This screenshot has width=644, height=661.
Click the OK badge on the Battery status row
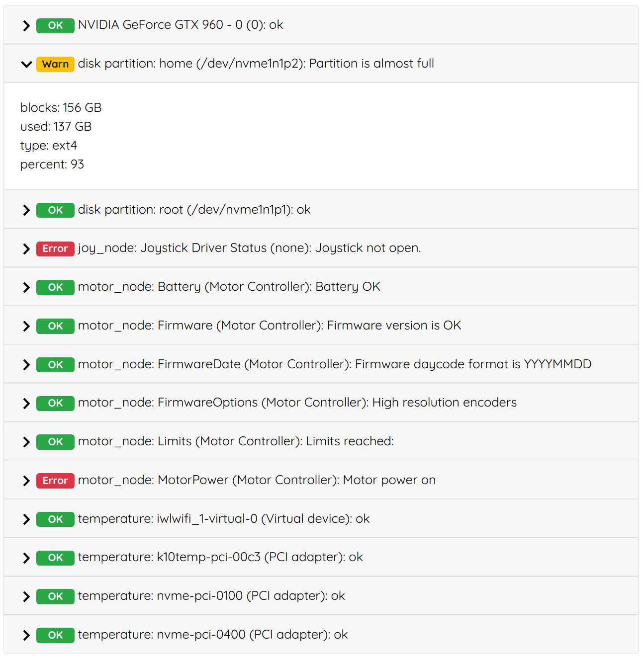pos(55,287)
